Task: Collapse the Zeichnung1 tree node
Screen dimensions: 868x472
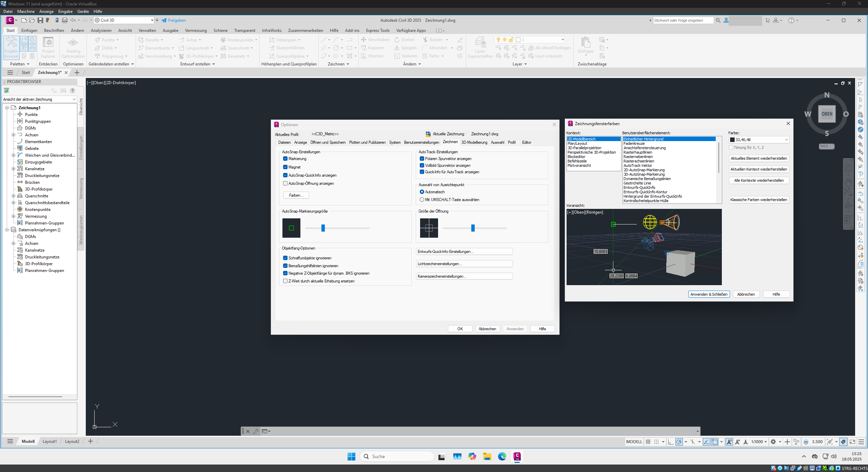Action: (x=7, y=108)
